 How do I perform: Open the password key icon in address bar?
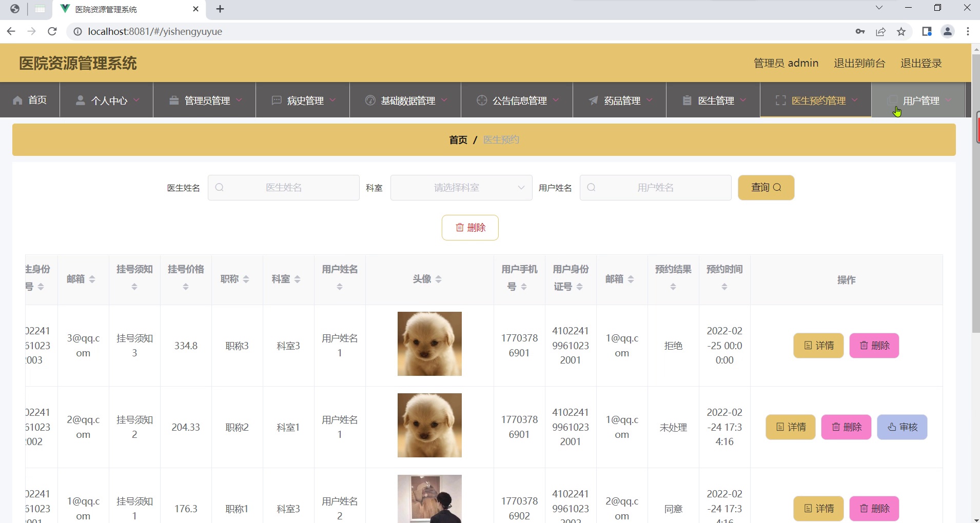tap(860, 32)
